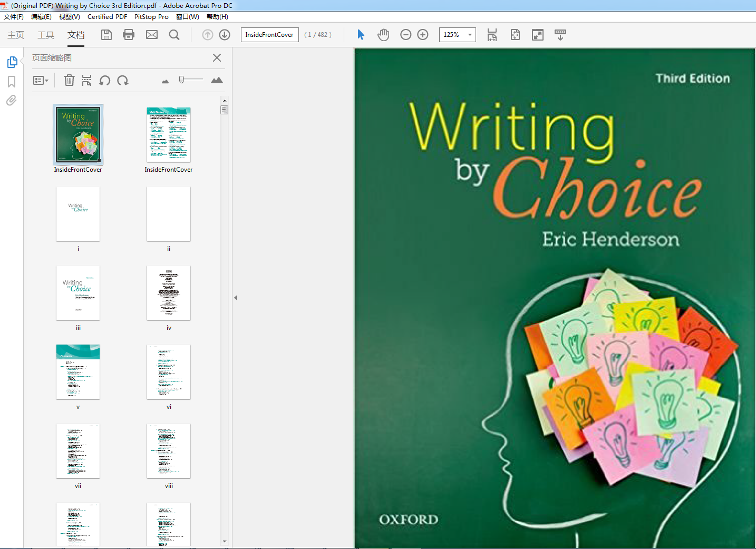Select the arrow selection tool

click(x=361, y=35)
